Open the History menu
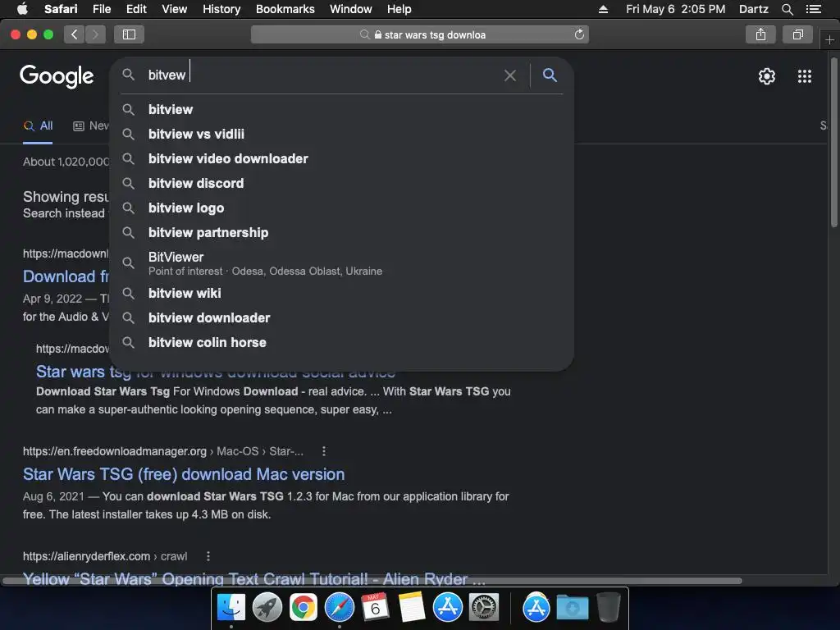This screenshot has width=840, height=630. (x=221, y=9)
